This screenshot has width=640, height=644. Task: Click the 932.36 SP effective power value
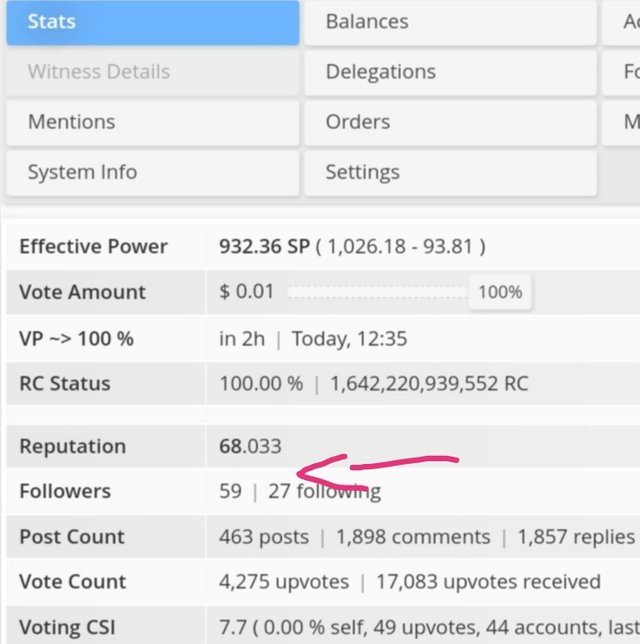263,247
